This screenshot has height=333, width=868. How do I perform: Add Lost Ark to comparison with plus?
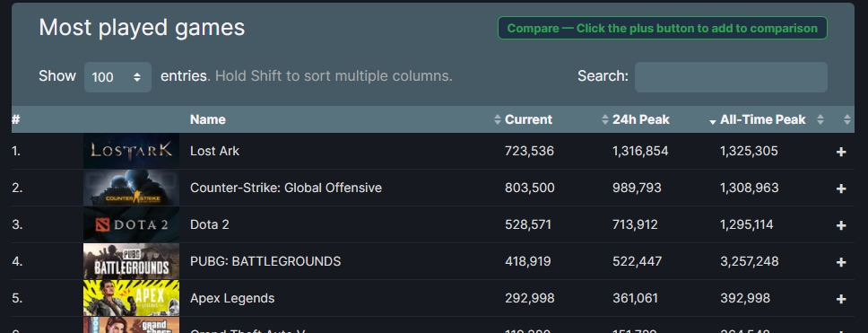841,152
